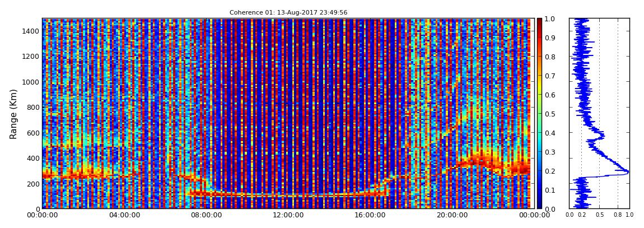Image resolution: width=644 pixels, height=228 pixels.
Task: Click the 0.2 tick below the profile plot
Action: [x=582, y=215]
